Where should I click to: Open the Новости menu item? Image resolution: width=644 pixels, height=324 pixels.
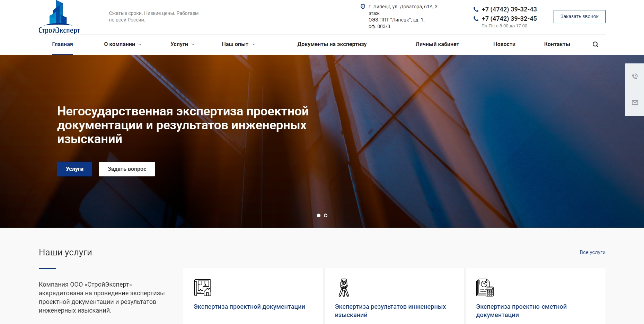click(x=504, y=44)
